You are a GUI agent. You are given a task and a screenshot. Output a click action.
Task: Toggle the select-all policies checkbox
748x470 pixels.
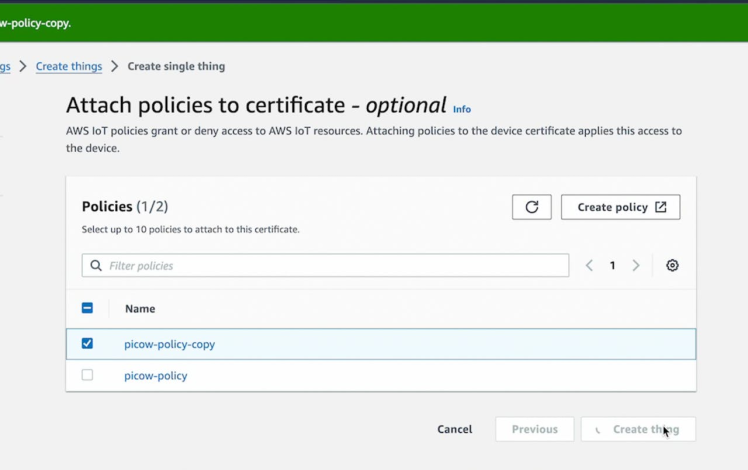[87, 309]
